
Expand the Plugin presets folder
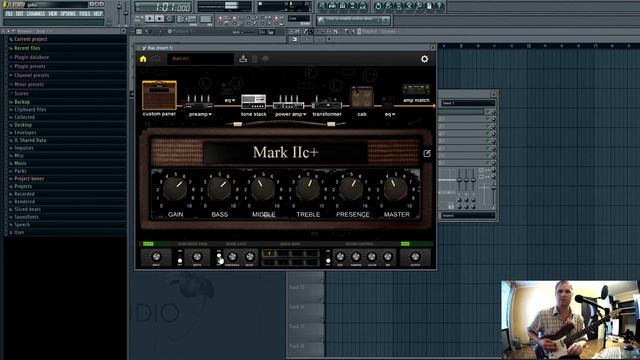coord(30,67)
